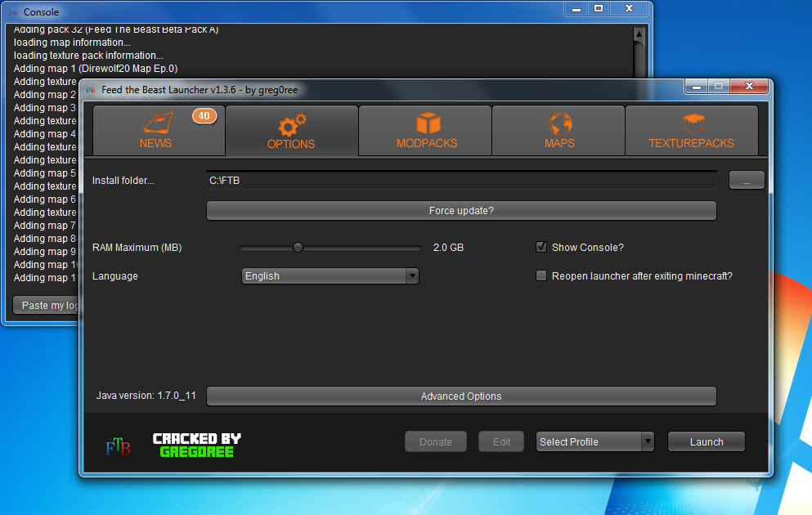The height and width of the screenshot is (515, 812).
Task: Click the Texturepacks cube icon
Action: point(692,124)
